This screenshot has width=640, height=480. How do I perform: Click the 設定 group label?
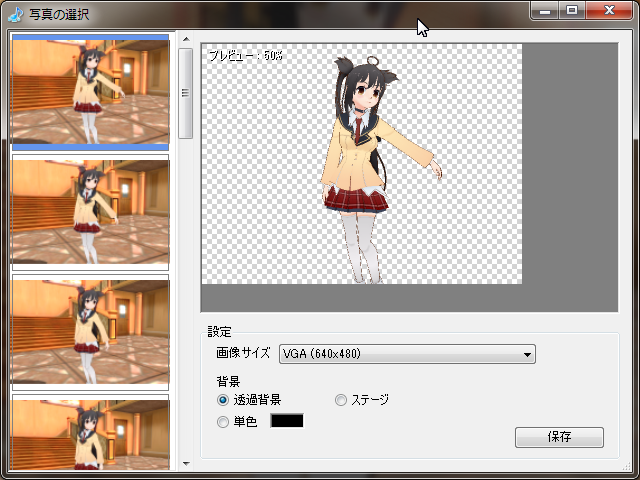(220, 331)
